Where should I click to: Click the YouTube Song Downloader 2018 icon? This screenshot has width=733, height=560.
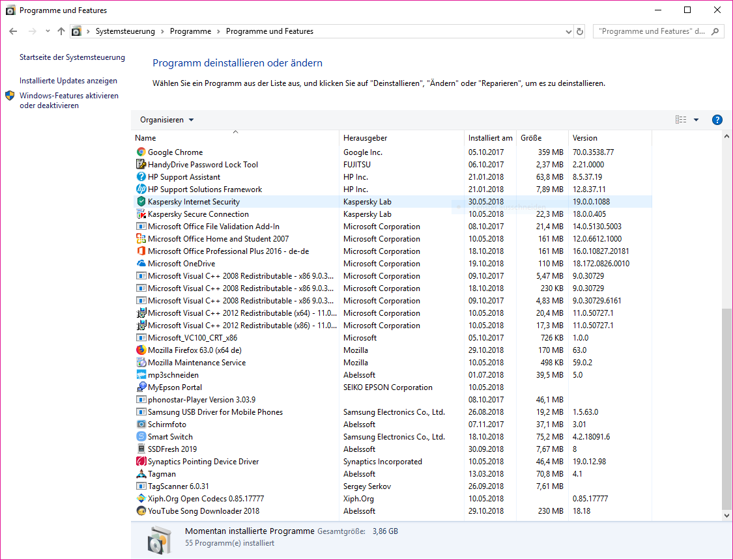[141, 511]
